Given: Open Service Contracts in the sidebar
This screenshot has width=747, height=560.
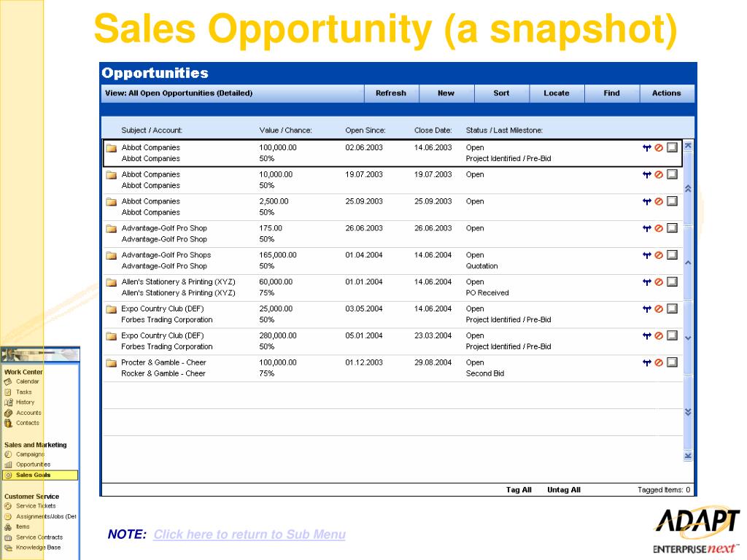Looking at the screenshot, I should point(39,537).
